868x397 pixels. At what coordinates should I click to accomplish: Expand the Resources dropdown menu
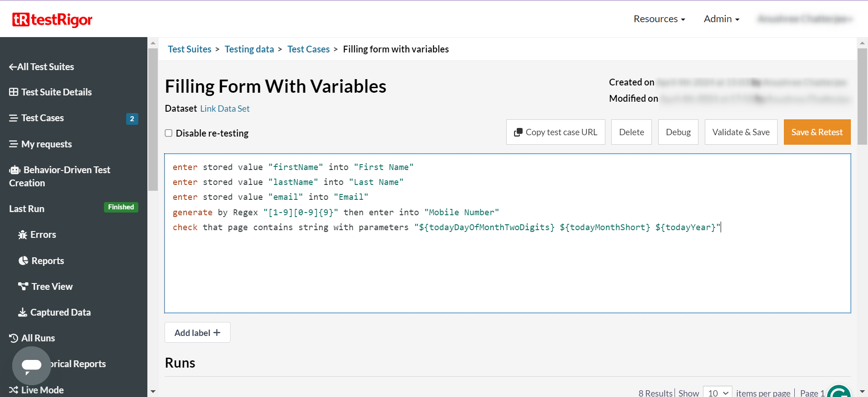tap(659, 19)
